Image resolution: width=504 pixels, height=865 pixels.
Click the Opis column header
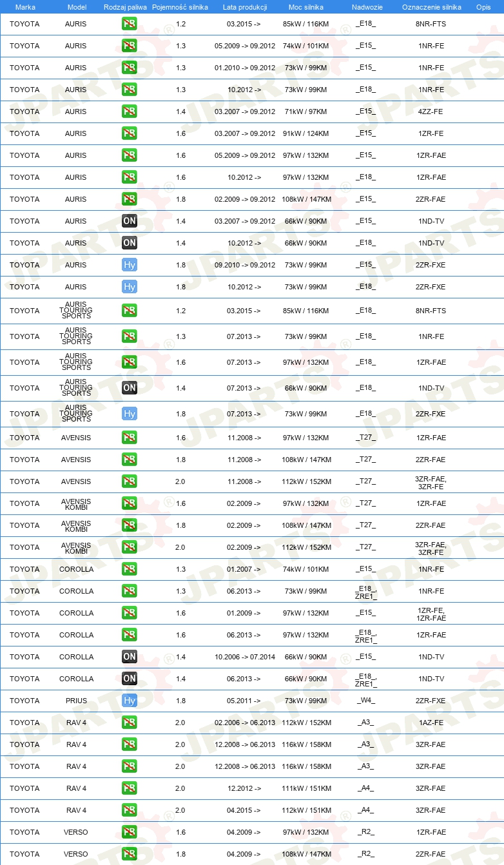tap(483, 6)
